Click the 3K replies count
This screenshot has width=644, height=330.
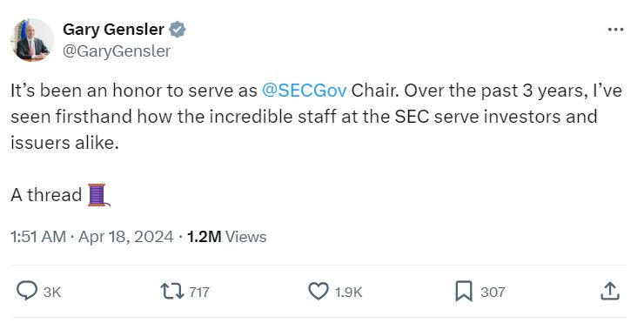coord(52,292)
